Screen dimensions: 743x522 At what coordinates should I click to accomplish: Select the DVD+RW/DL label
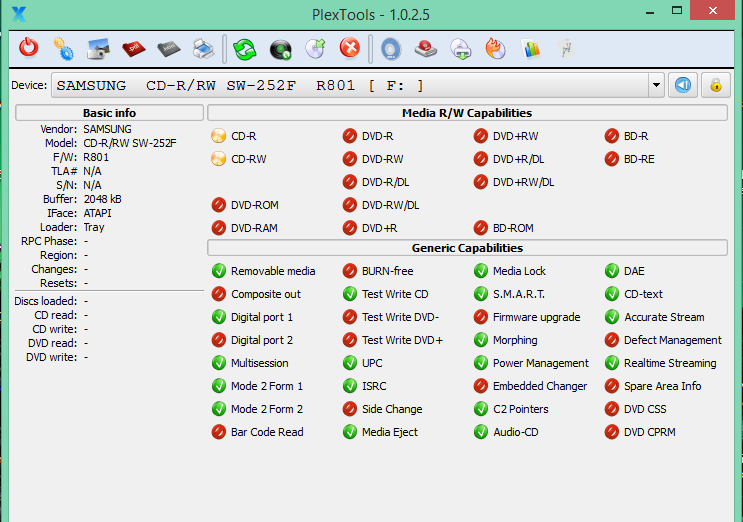point(524,182)
